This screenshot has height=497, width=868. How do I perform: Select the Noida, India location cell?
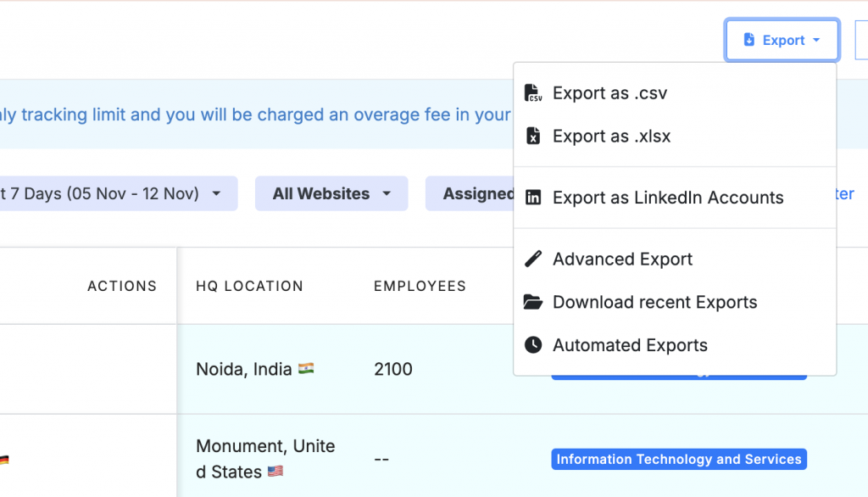coord(246,369)
